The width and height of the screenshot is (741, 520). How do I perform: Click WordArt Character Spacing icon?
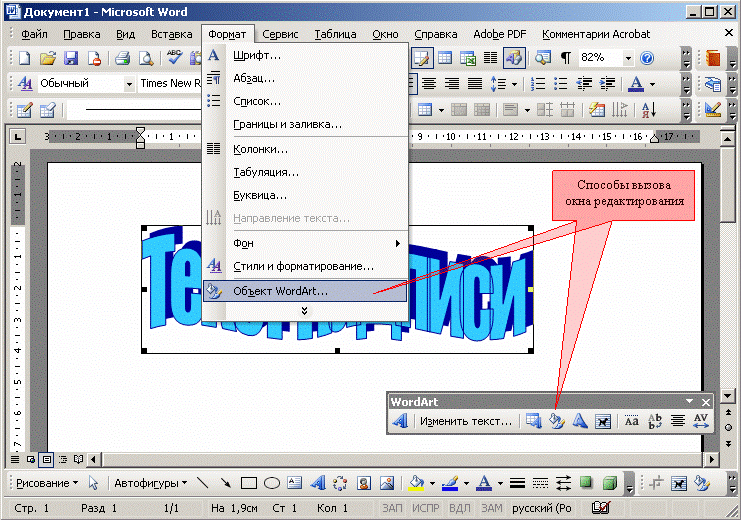pos(700,422)
